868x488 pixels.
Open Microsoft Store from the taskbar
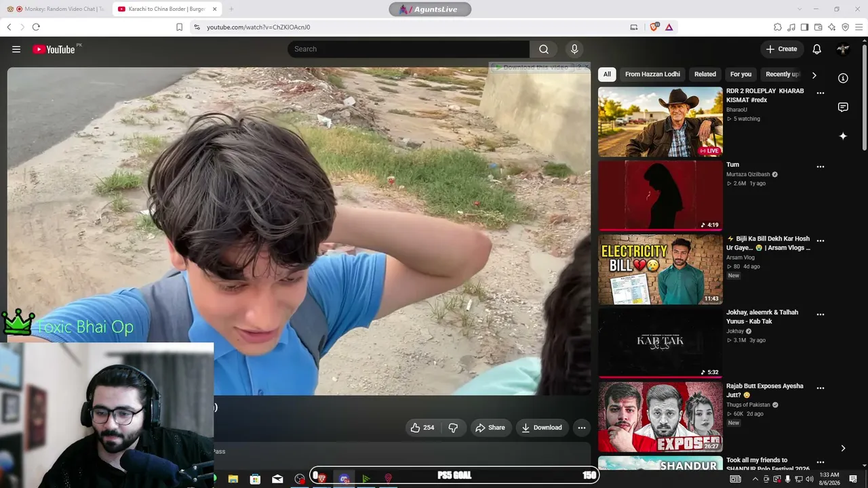pos(255,479)
